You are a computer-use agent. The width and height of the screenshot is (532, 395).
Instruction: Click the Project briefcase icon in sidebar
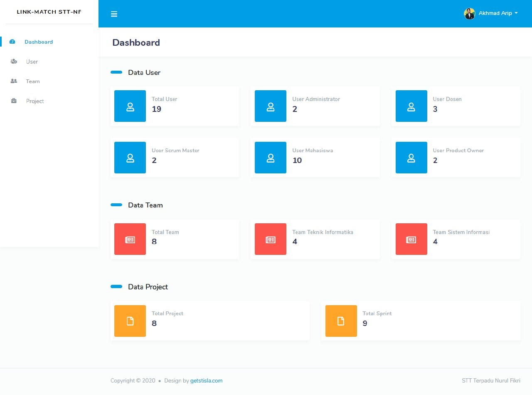coord(14,101)
